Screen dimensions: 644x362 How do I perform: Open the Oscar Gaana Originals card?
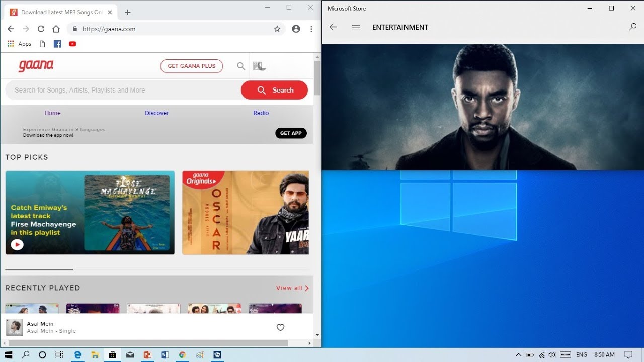[x=246, y=213]
